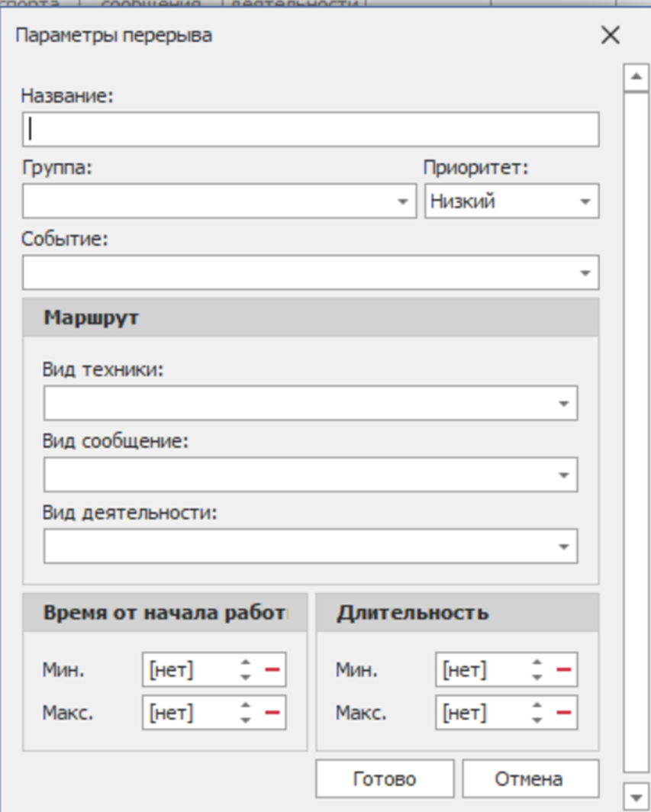The image size is (651, 812).
Task: Open the Событие dropdown
Action: (585, 273)
